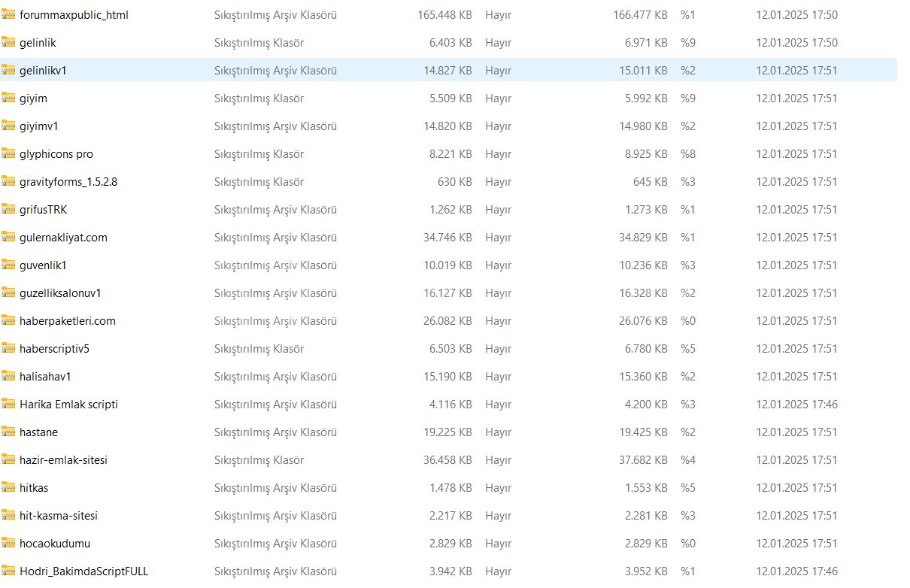Select the file name guzelliksalonuv1
The height and width of the screenshot is (588, 910).
point(60,293)
